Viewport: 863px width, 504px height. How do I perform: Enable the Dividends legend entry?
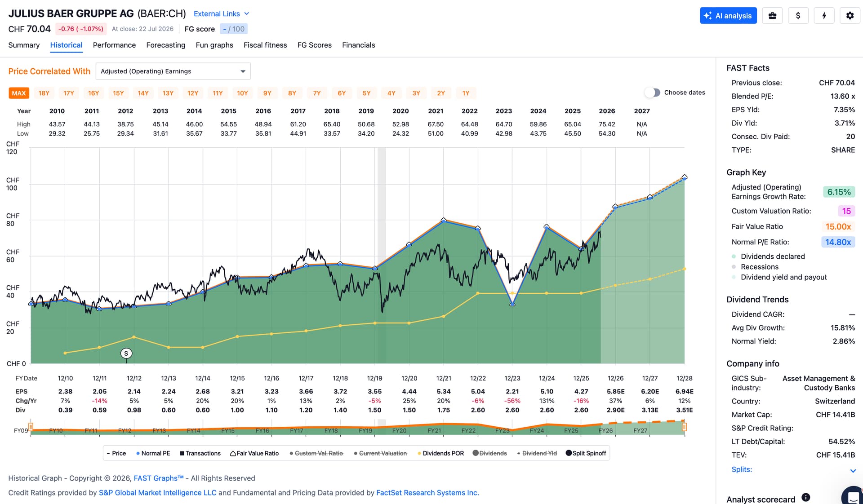point(490,453)
